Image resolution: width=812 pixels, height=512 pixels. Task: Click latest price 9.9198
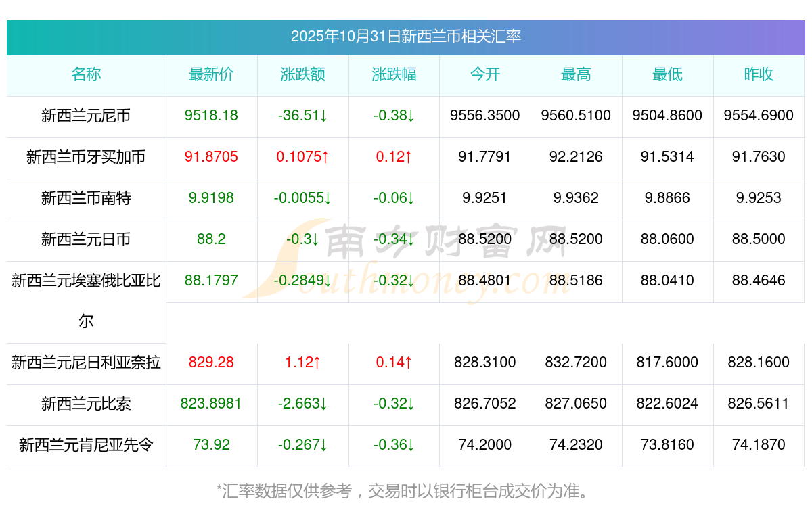211,198
